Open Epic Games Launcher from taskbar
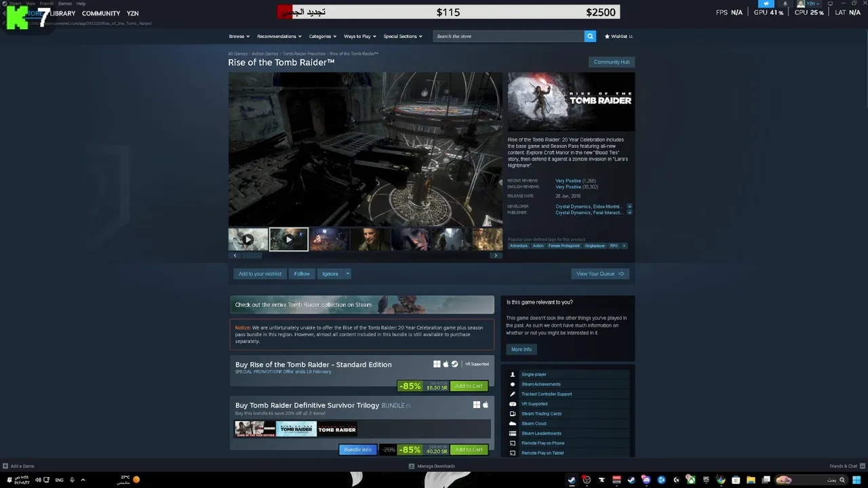This screenshot has width=868, height=488. pyautogui.click(x=706, y=480)
